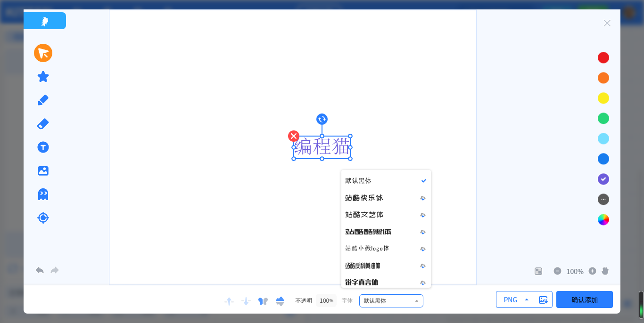Click the logo tab at top-left

pos(45,21)
